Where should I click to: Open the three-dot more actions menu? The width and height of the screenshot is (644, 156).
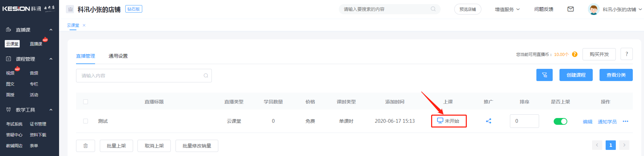click(x=625, y=121)
